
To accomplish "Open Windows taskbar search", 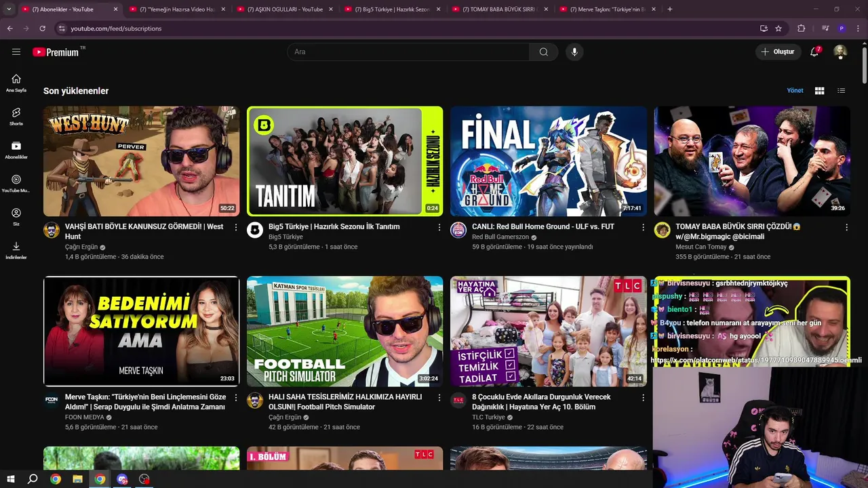I will point(33,479).
